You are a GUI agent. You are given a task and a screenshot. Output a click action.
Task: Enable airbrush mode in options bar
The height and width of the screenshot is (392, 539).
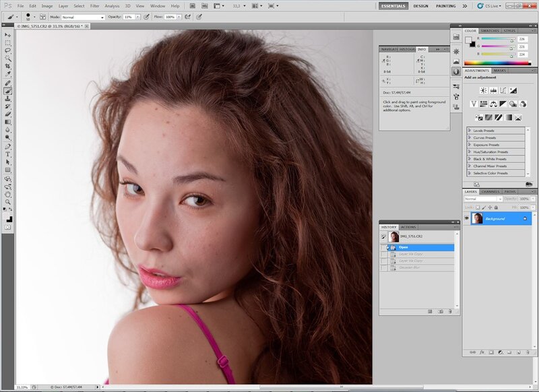click(x=188, y=17)
